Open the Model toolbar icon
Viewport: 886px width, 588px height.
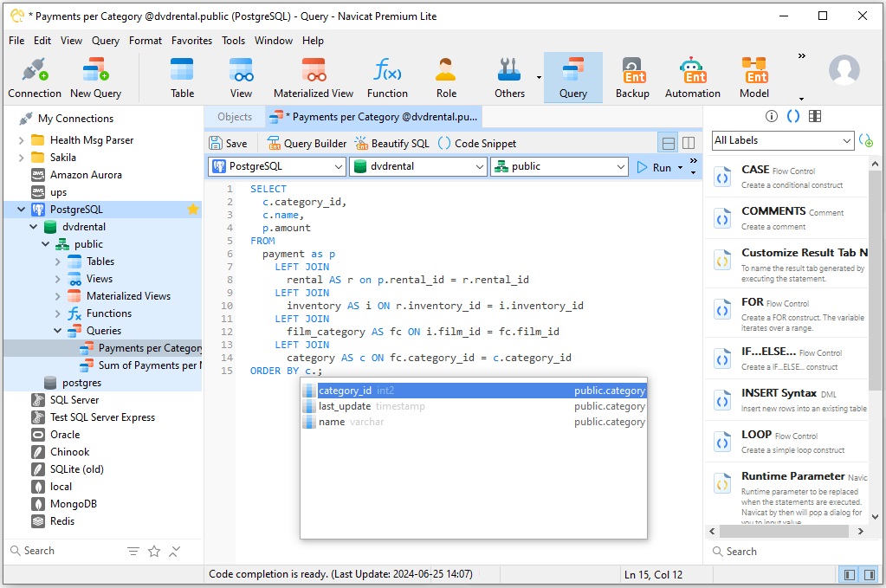754,78
